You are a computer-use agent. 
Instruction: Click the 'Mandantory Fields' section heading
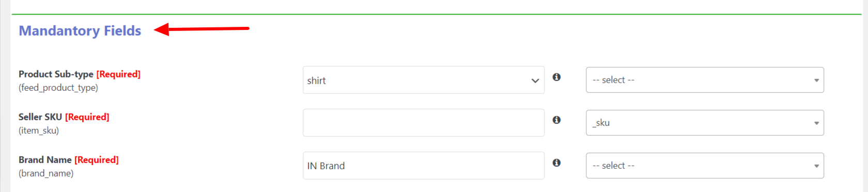click(x=80, y=31)
